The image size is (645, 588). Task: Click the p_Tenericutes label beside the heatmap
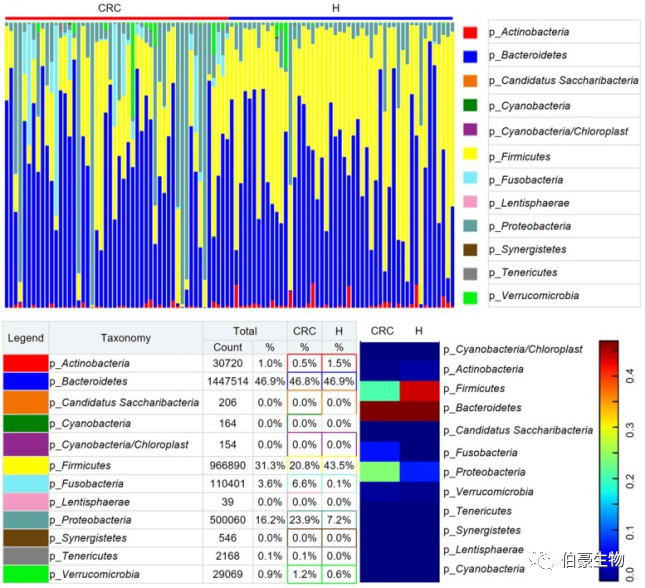coord(484,510)
